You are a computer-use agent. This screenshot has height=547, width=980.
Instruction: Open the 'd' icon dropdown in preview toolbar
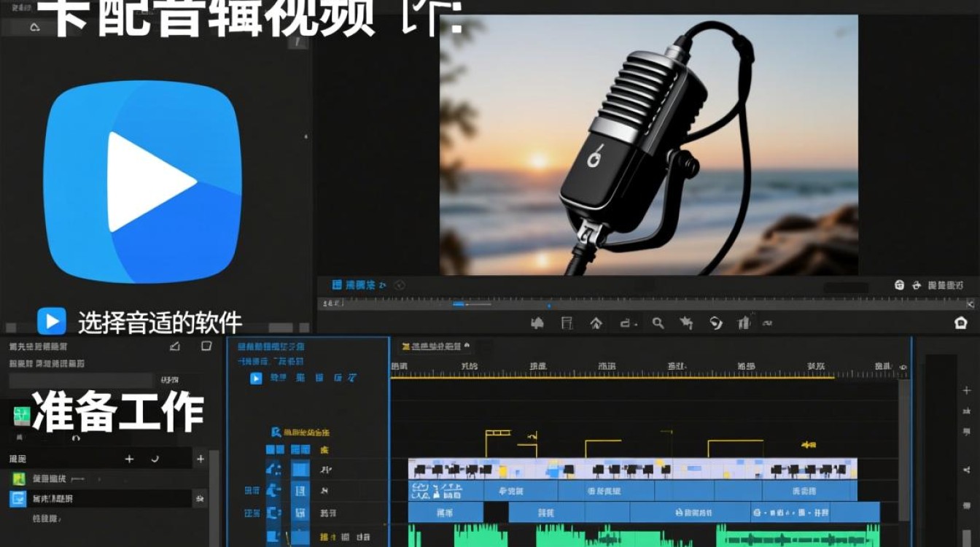[x=628, y=322]
